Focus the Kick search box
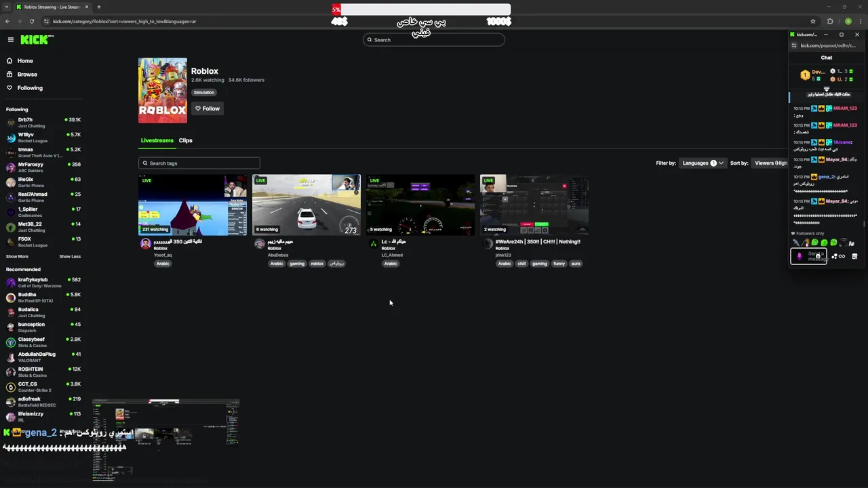This screenshot has height=488, width=868. click(x=434, y=40)
